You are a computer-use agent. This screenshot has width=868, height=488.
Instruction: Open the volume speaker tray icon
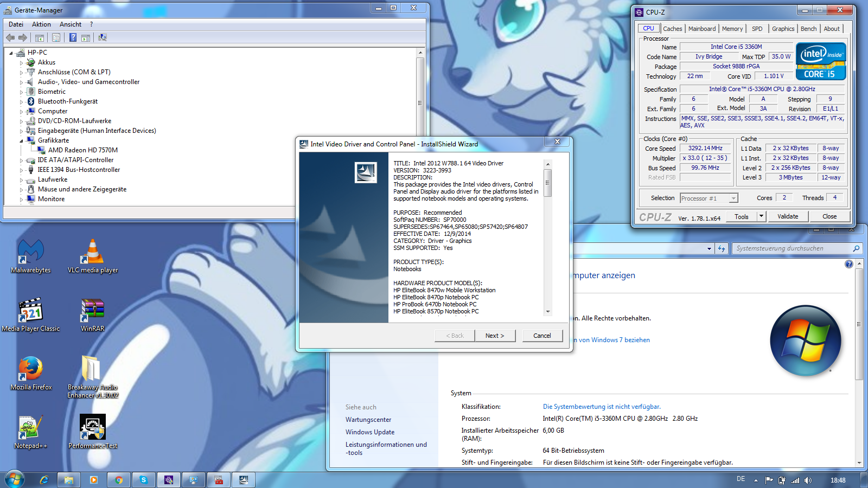(x=808, y=480)
